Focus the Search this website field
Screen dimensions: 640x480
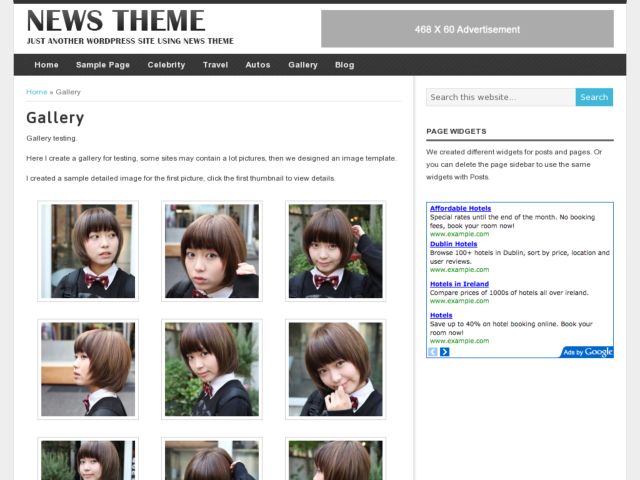coord(501,97)
